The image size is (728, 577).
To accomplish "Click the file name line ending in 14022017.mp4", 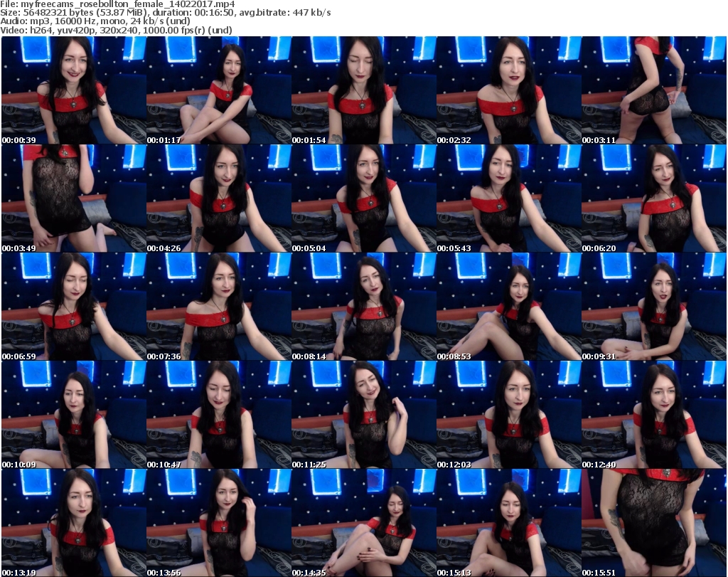I will (x=117, y=4).
